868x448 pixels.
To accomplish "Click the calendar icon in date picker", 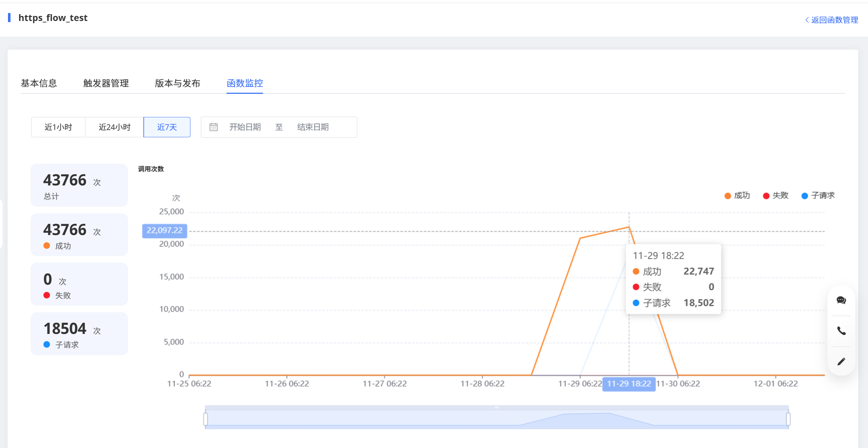I will tap(214, 127).
